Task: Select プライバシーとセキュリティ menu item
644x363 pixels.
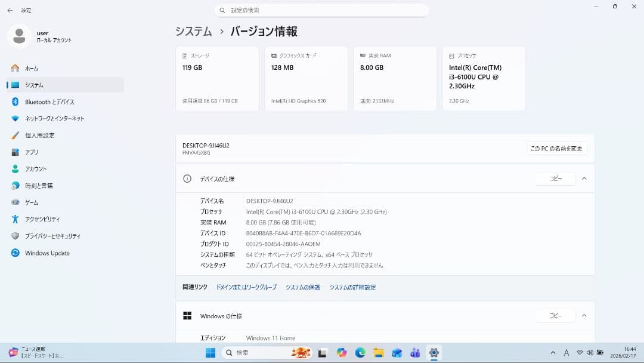Action: click(x=52, y=236)
